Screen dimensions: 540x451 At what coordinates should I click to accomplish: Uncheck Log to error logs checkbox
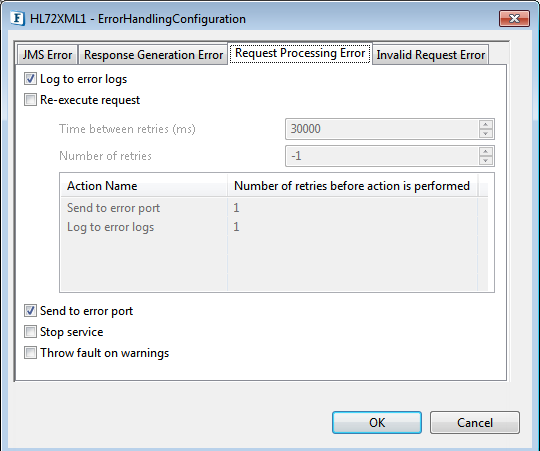pos(30,79)
